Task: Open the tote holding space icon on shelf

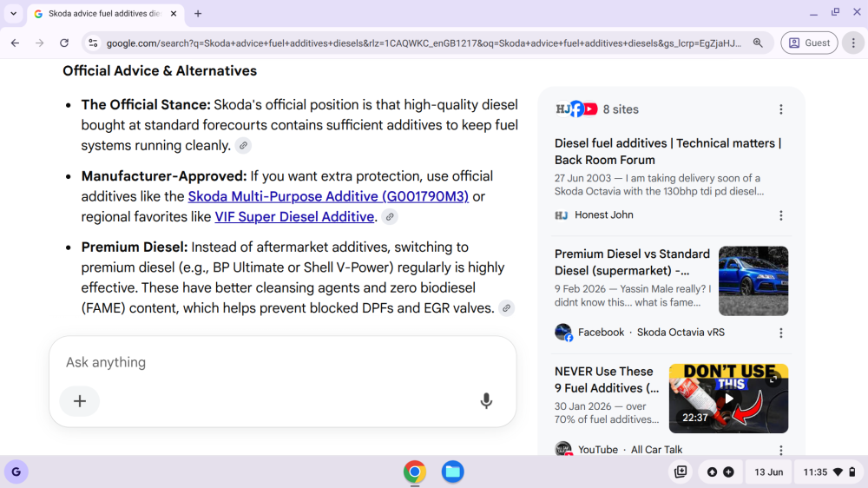Action: pos(681,472)
